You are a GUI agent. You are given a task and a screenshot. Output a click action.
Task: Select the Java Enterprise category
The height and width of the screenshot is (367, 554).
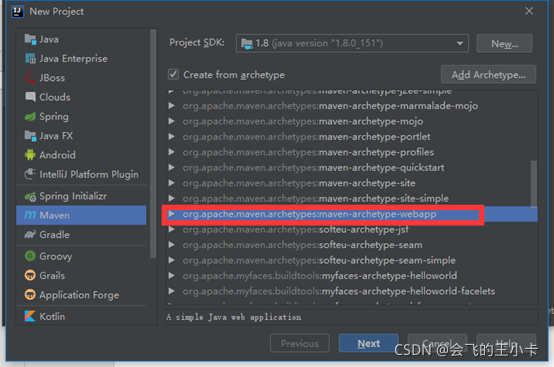click(x=81, y=59)
